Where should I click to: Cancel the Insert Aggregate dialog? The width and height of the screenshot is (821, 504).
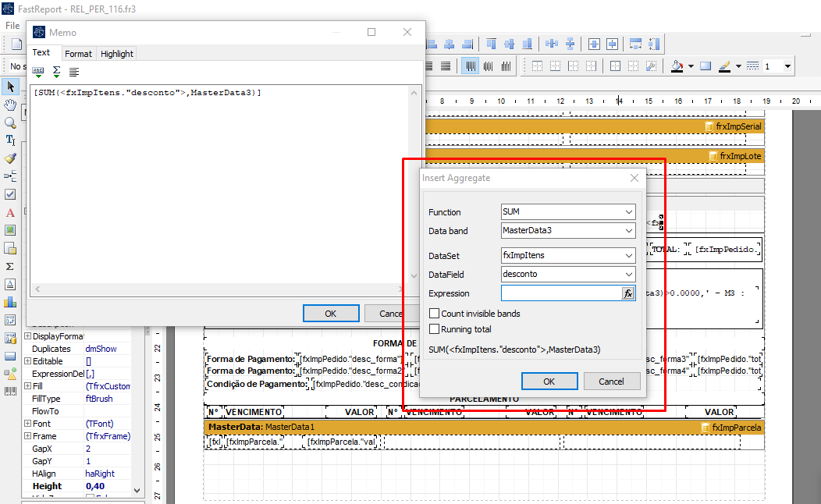pyautogui.click(x=611, y=382)
